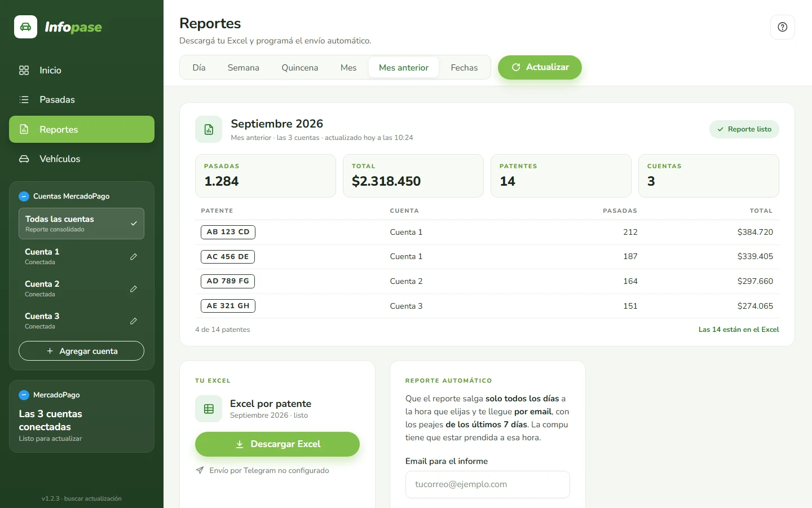Click the AD 789 FG patente plate

click(228, 281)
